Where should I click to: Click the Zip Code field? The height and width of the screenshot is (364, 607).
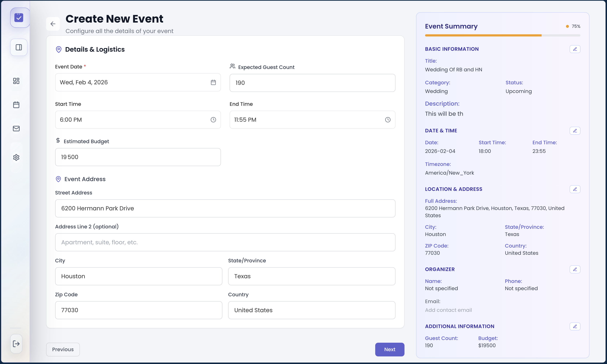click(139, 310)
